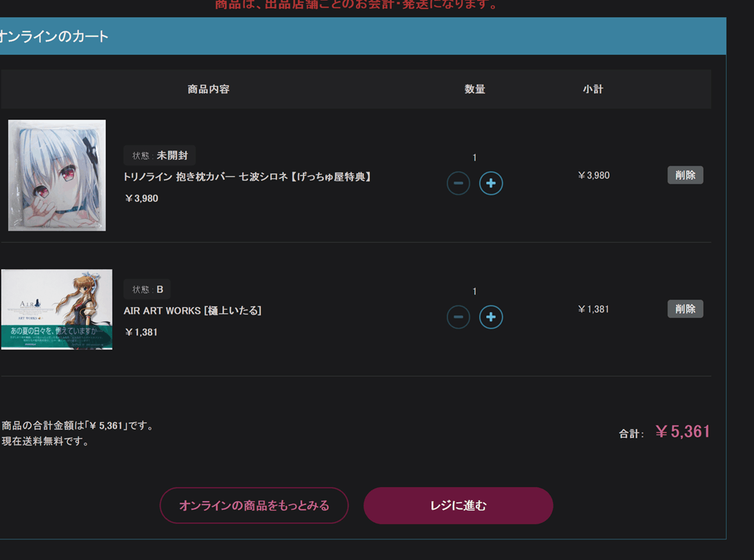Click the 数量 column header
The image size is (754, 560).
click(475, 89)
